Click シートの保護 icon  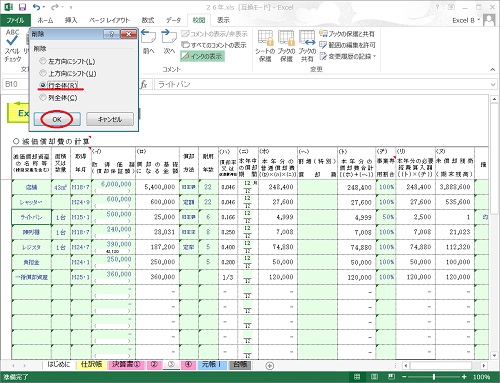(265, 46)
